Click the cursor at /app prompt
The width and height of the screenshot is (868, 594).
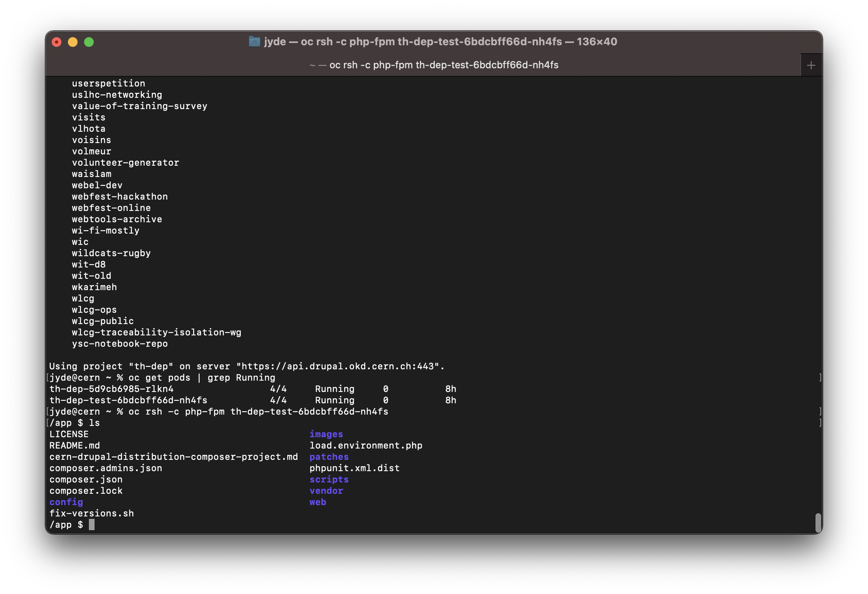92,524
